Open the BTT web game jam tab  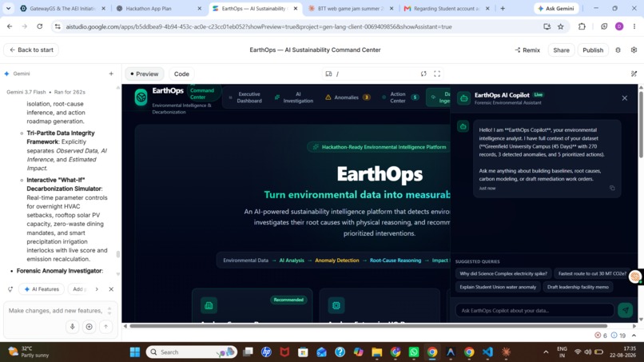coord(351,8)
